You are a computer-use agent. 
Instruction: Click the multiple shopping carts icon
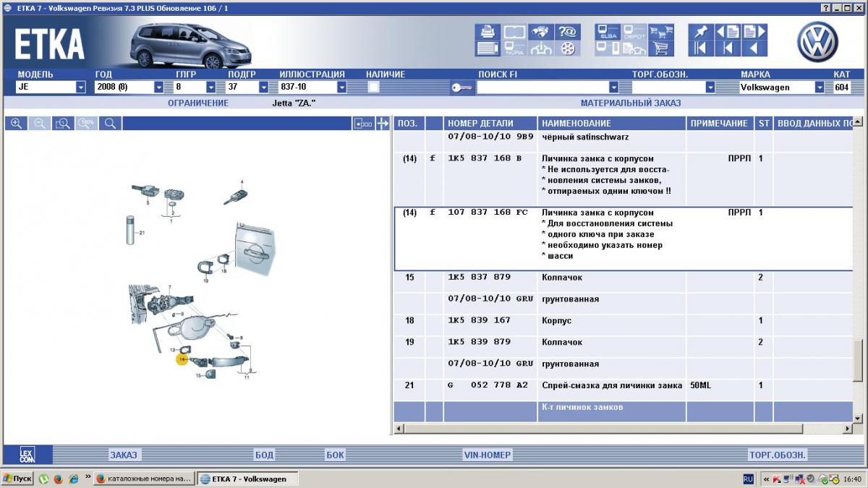click(x=660, y=32)
